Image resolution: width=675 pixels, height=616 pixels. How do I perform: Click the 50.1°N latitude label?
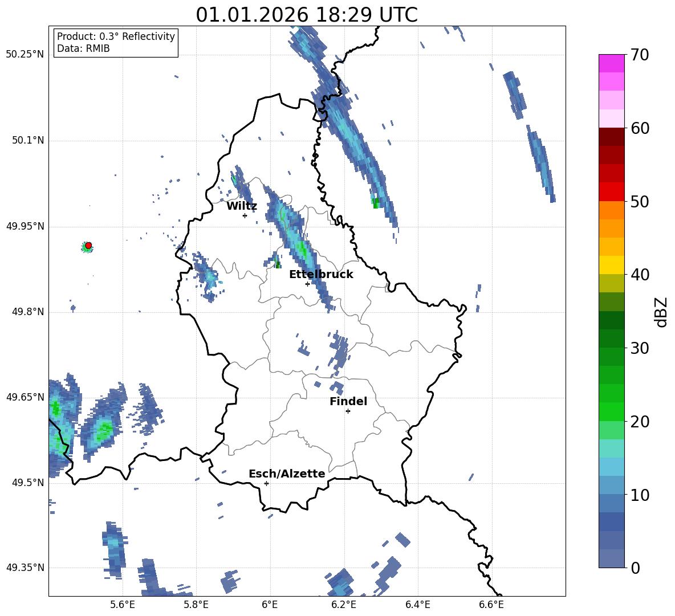pos(27,140)
